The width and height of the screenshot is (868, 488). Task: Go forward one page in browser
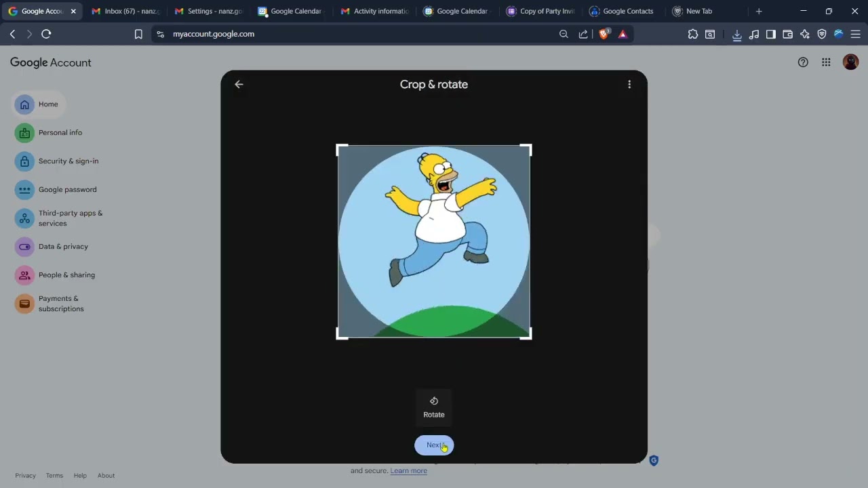pyautogui.click(x=29, y=34)
